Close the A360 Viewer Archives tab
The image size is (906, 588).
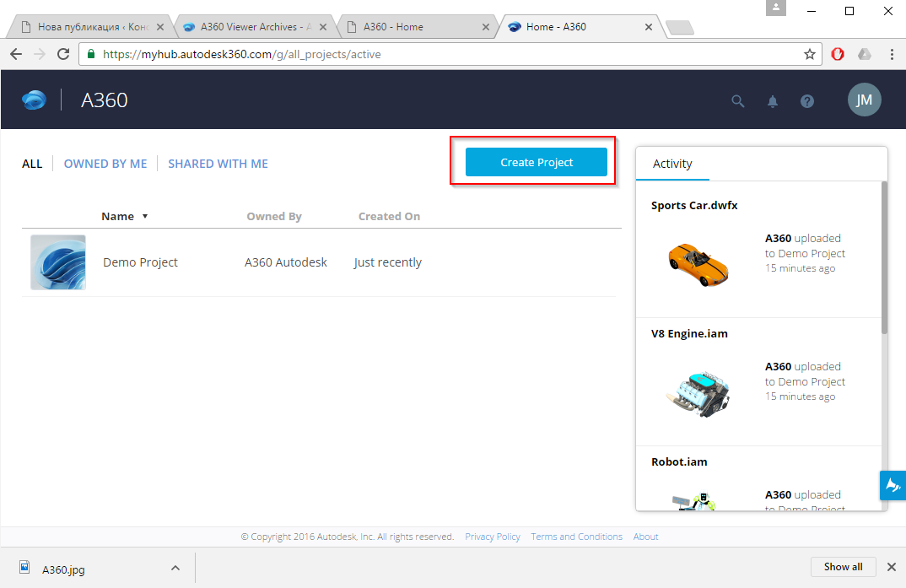click(x=323, y=27)
